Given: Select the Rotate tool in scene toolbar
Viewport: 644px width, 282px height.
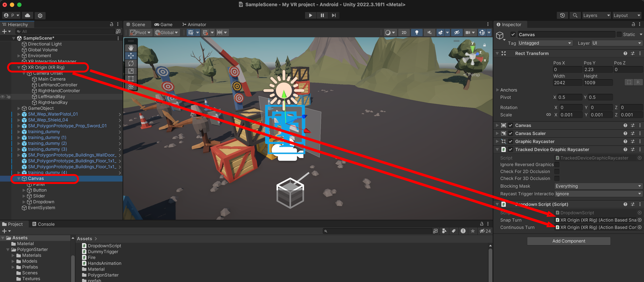Looking at the screenshot, I should point(131,63).
